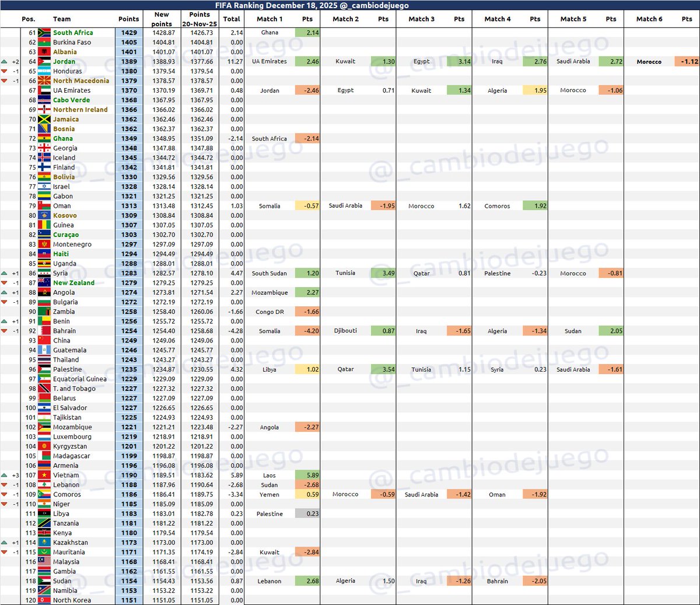Screen dimensions: 700x605
Task: Click the 'Pos.' column header
Action: tap(29, 19)
